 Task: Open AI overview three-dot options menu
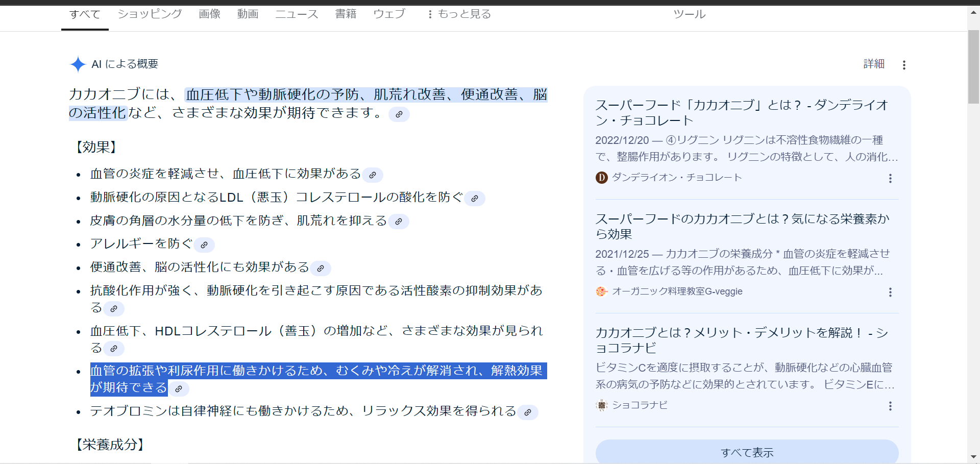(x=904, y=65)
